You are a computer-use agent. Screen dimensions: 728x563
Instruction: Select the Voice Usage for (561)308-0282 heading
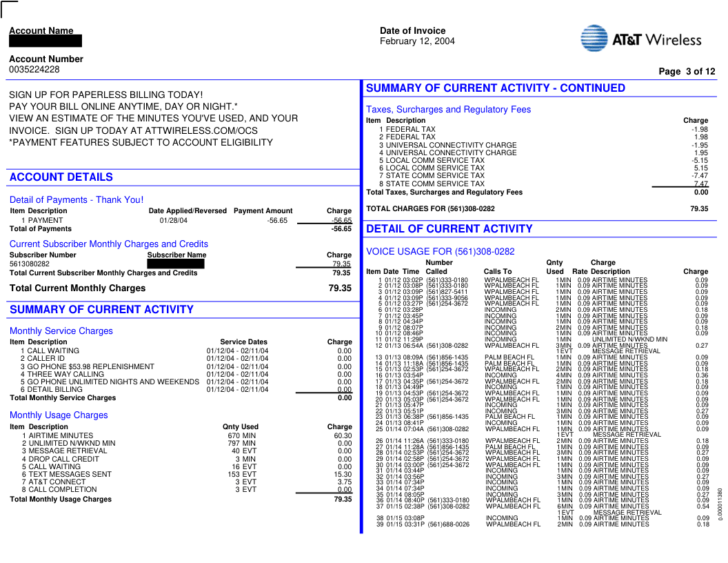440,252
